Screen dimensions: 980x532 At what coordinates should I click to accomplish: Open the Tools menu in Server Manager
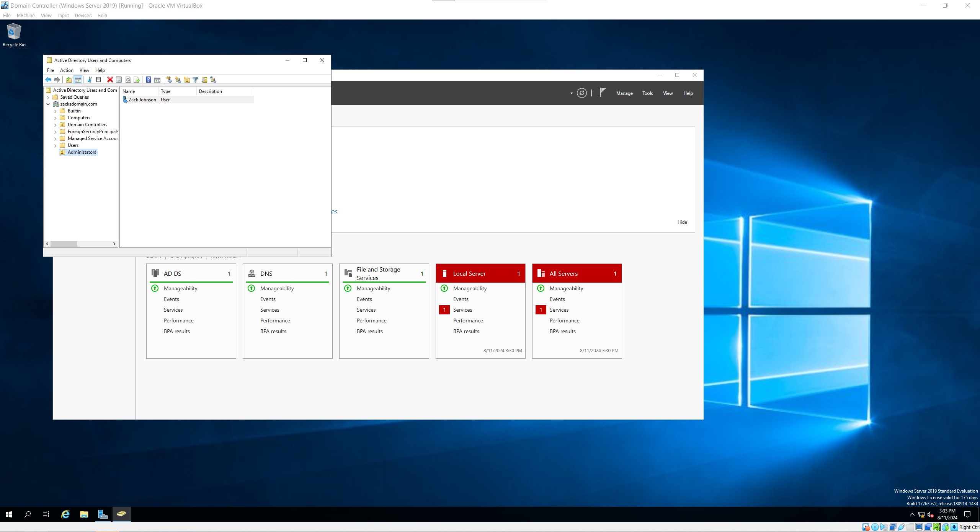pyautogui.click(x=647, y=93)
